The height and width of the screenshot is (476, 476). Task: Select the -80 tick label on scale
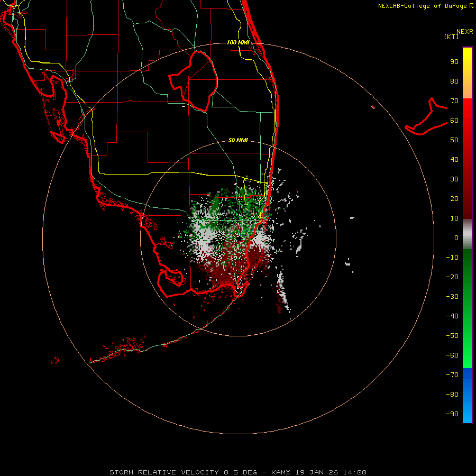pos(452,395)
